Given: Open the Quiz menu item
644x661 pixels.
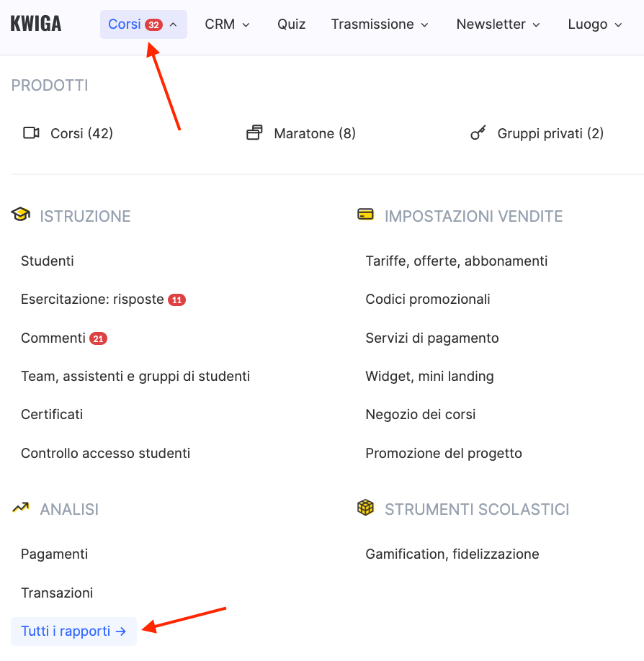Looking at the screenshot, I should click(292, 24).
